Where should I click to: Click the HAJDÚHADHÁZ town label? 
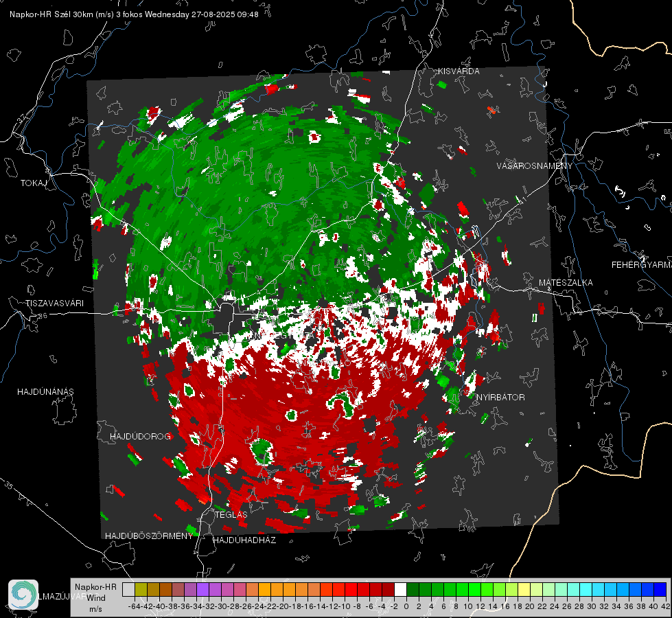(x=244, y=540)
